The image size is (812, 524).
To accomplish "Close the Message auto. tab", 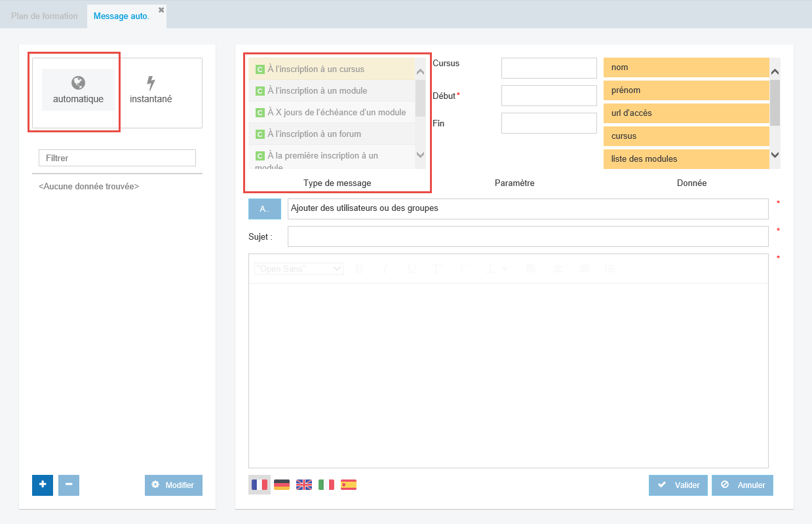I will 161,10.
